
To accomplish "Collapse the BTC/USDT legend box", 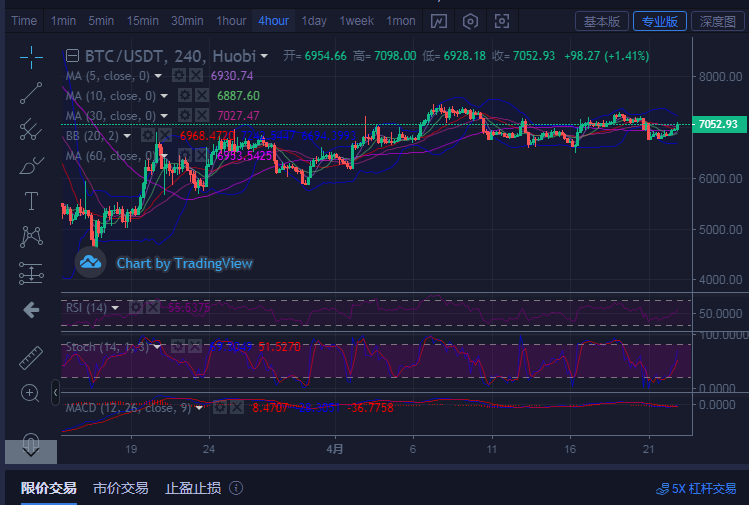I will click(x=72, y=56).
